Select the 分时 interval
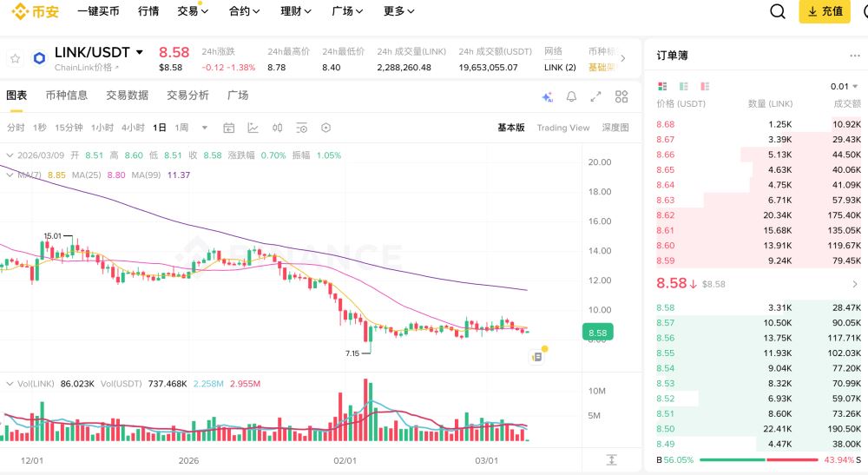This screenshot has height=475, width=868. [x=16, y=128]
